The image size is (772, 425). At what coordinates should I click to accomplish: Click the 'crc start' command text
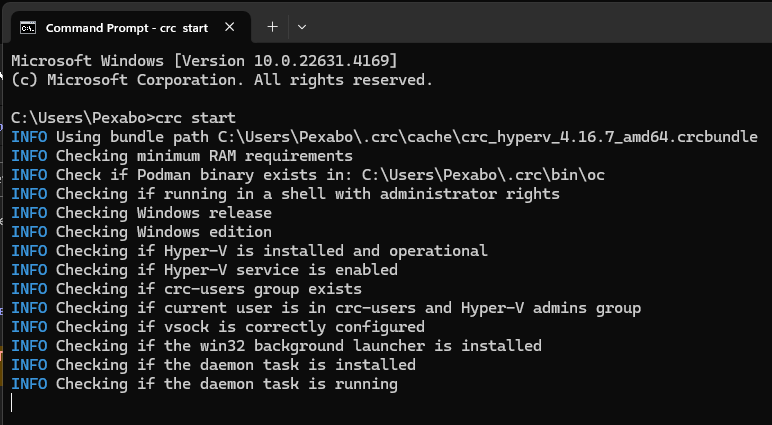point(195,118)
